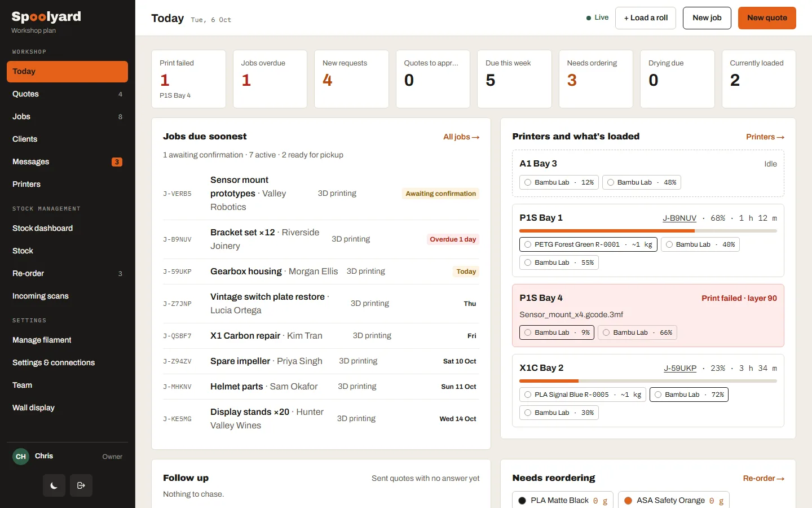Open the Stock dashboard
The image size is (812, 508).
(x=67, y=229)
